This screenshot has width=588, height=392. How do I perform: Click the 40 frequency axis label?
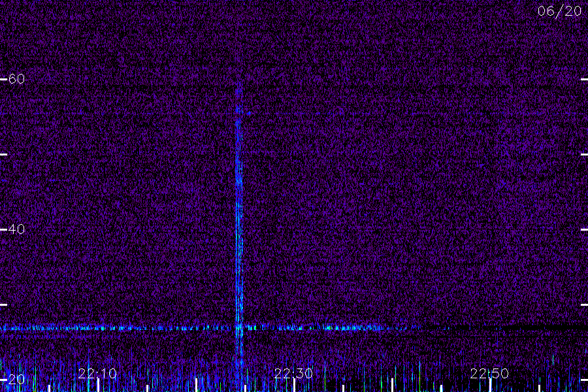pyautogui.click(x=16, y=229)
